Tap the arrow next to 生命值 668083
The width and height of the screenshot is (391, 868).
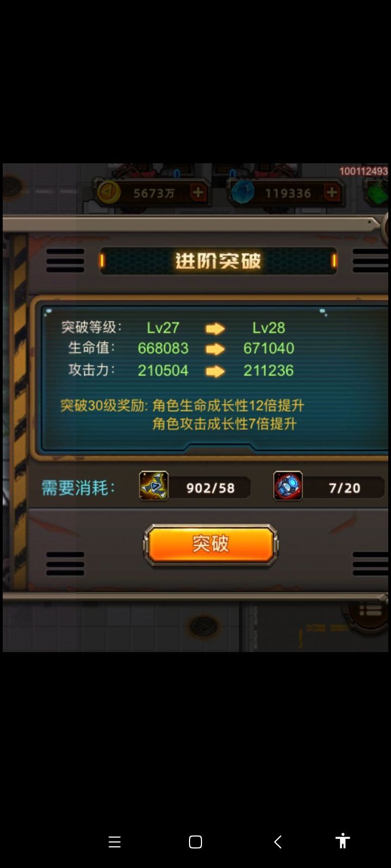[x=215, y=349]
